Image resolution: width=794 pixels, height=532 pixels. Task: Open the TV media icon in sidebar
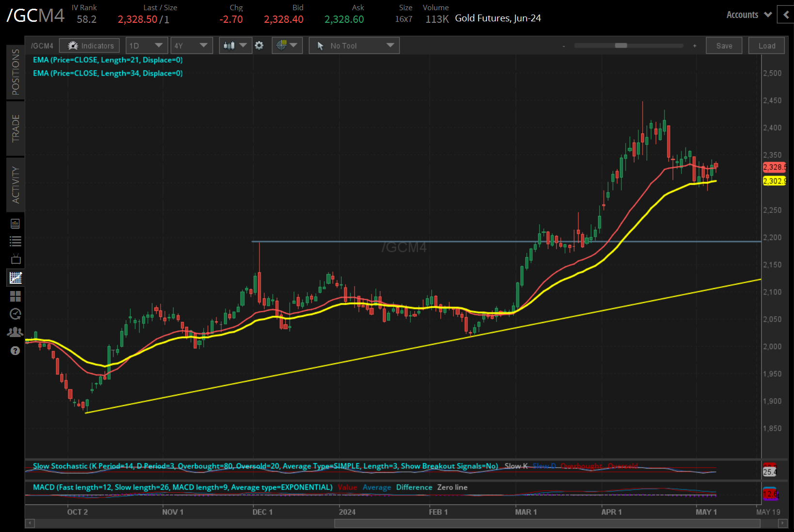click(16, 259)
